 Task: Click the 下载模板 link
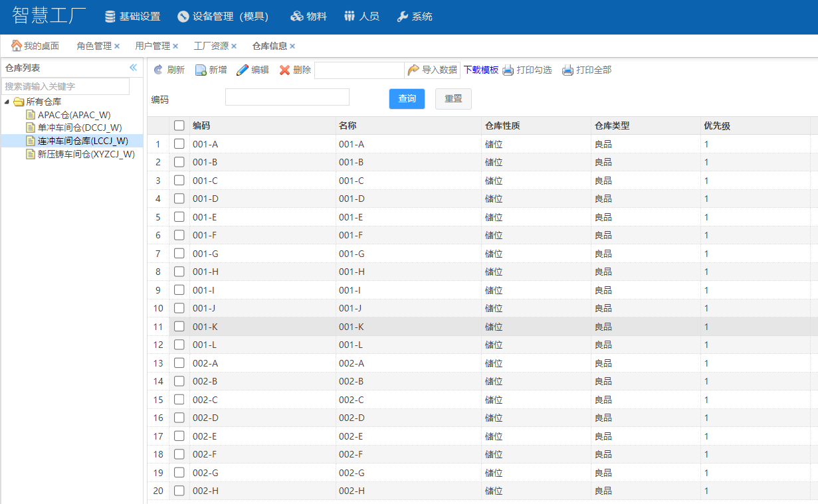[x=480, y=70]
